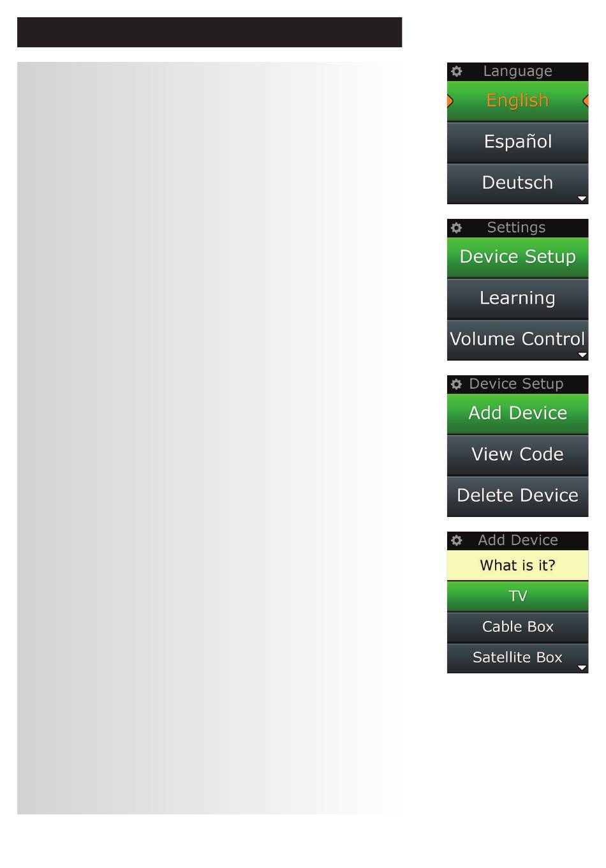Choose Deutsch as the language

click(x=517, y=183)
